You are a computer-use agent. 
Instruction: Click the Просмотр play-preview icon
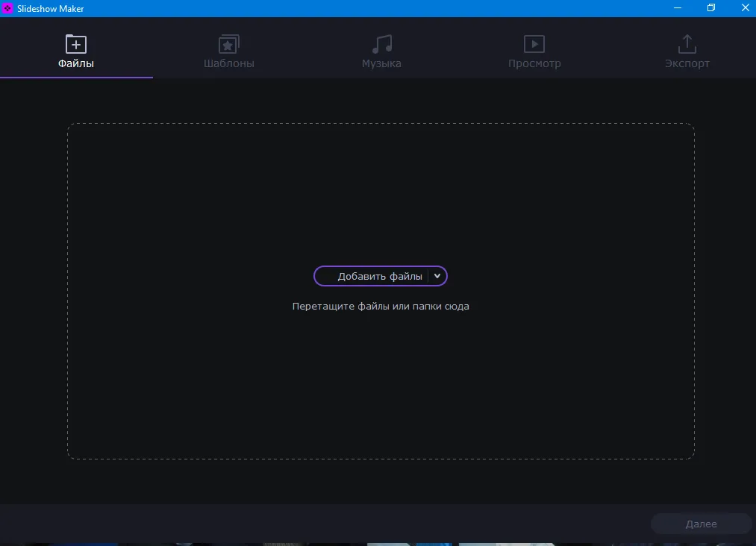click(x=534, y=43)
